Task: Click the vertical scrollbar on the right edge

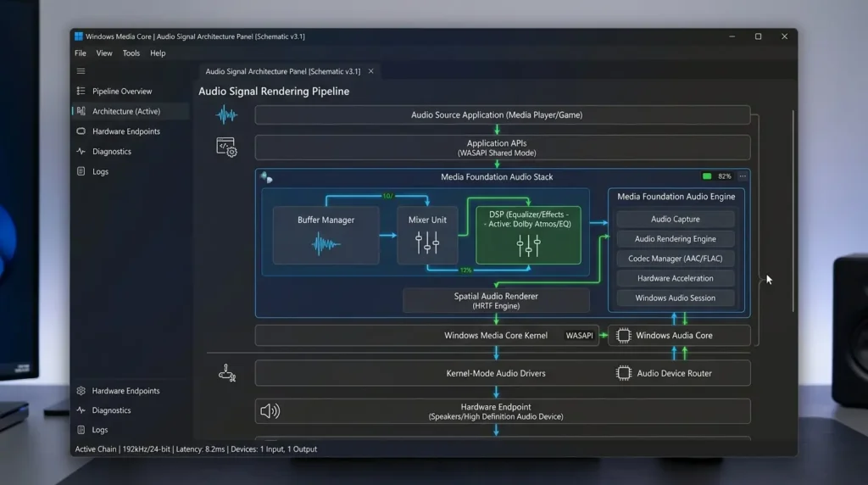Action: [x=793, y=210]
